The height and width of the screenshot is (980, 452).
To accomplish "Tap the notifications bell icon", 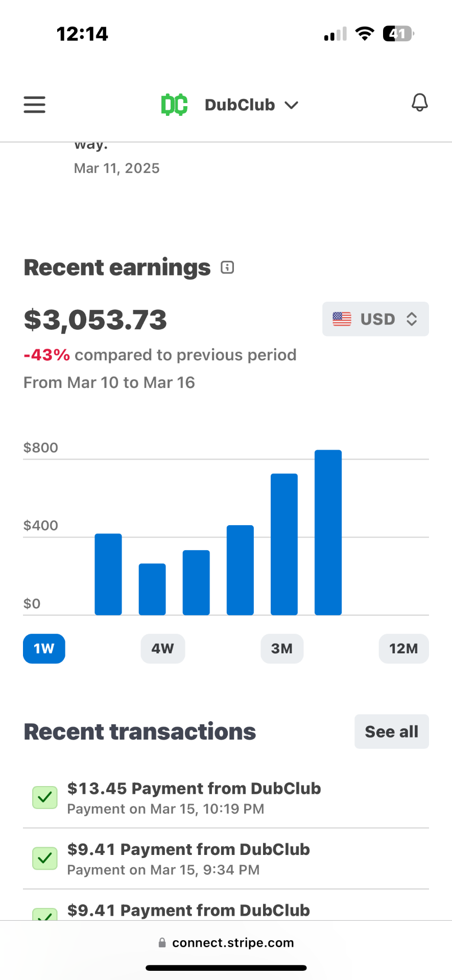I will [x=419, y=103].
